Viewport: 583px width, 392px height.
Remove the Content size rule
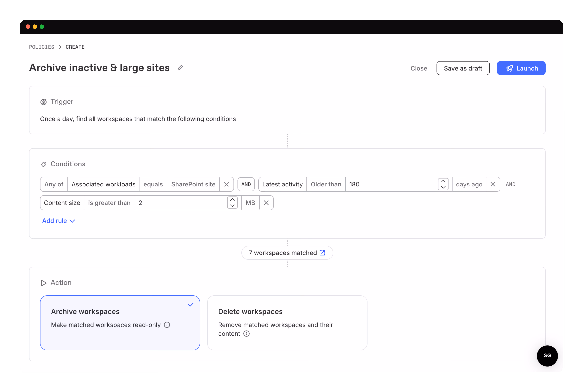(x=266, y=203)
